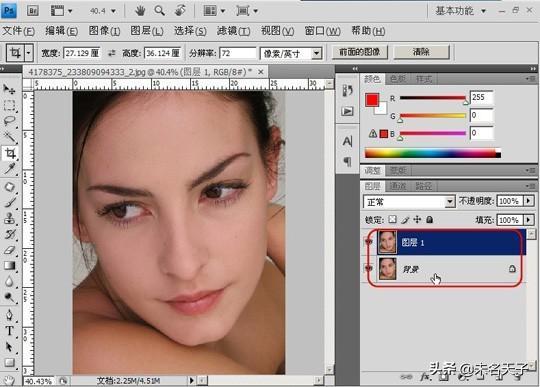
Task: Launch Adobe Bridge from the top bar
Action: [33, 11]
